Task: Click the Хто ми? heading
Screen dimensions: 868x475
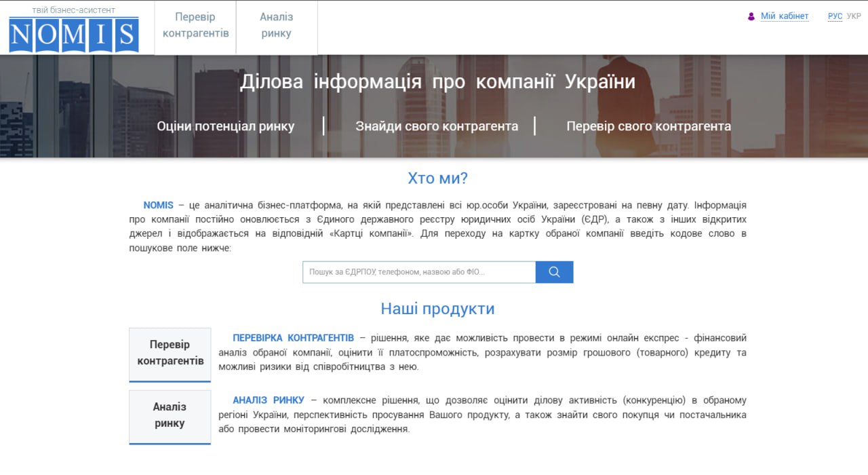Action: tap(437, 178)
